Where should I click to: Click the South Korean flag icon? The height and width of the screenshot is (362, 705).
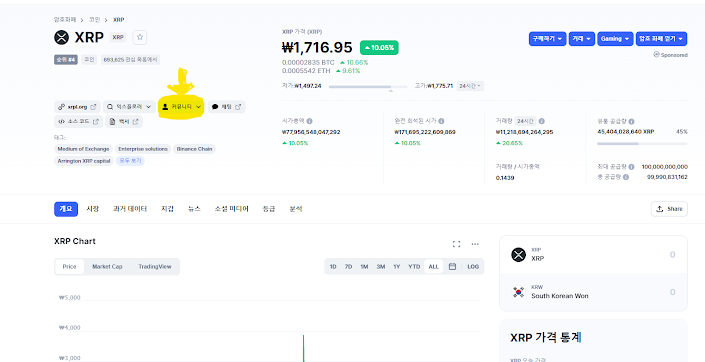[518, 292]
